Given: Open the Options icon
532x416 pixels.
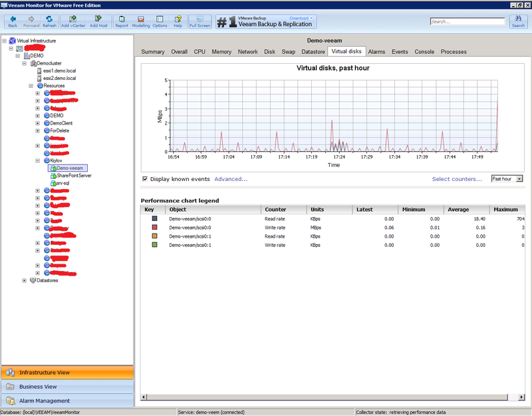Looking at the screenshot, I should [x=160, y=21].
